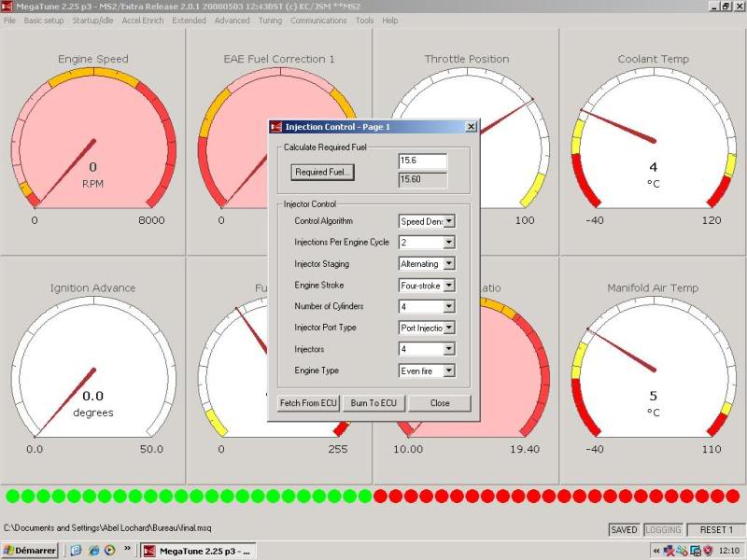Open the media player quick launch icon

[110, 551]
